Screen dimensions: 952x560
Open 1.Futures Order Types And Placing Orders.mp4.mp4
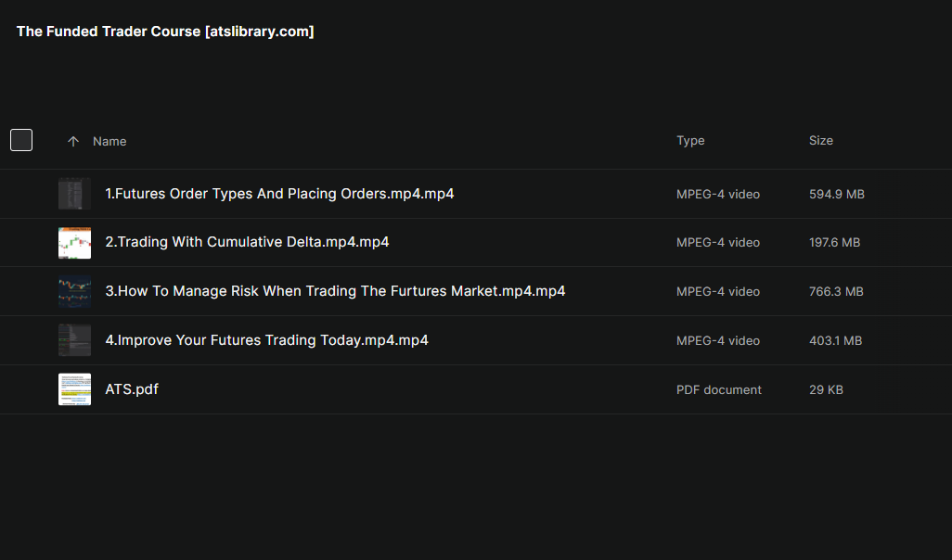pyautogui.click(x=279, y=194)
